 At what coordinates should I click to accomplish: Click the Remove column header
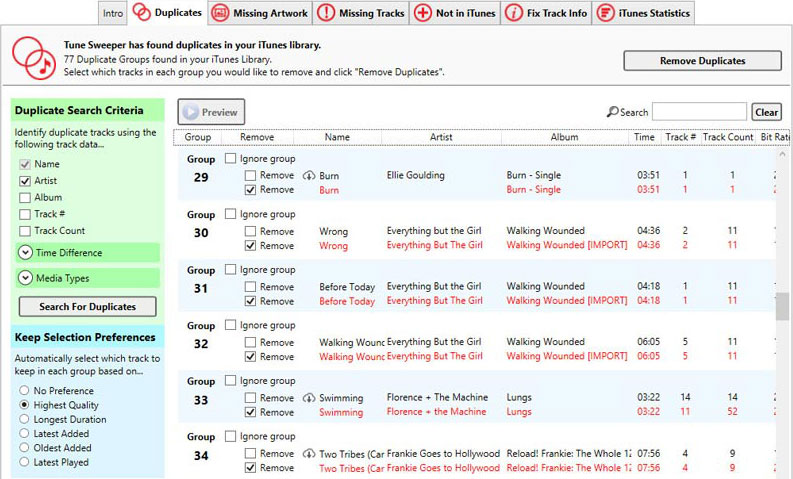(257, 137)
